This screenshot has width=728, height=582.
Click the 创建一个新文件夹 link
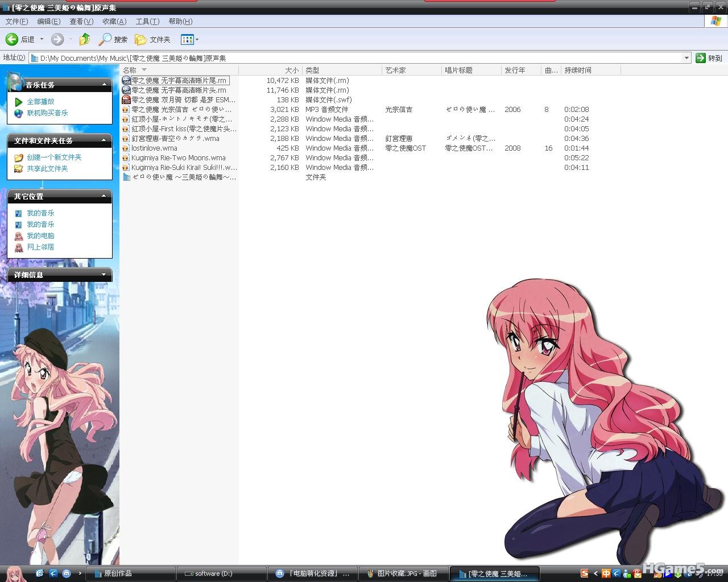pyautogui.click(x=55, y=157)
